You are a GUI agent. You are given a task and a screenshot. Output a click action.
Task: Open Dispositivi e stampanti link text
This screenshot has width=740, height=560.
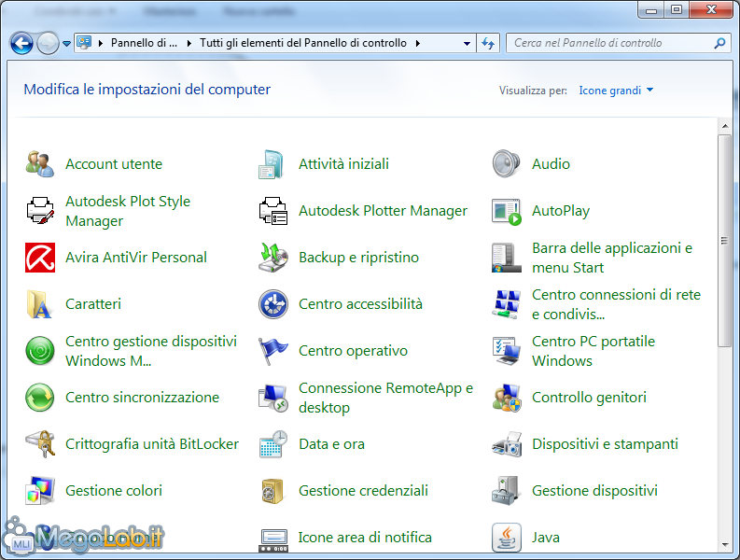605,444
